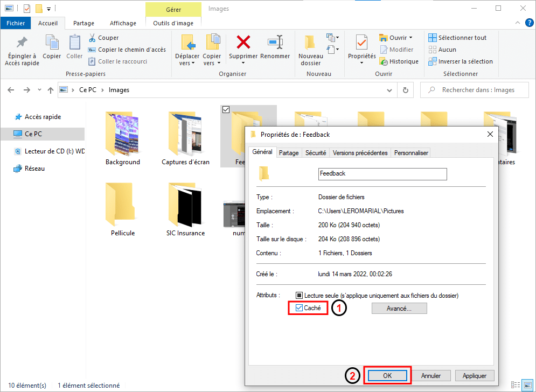Click Copier le chemin d'accès
This screenshot has height=392, width=536.
(127, 50)
